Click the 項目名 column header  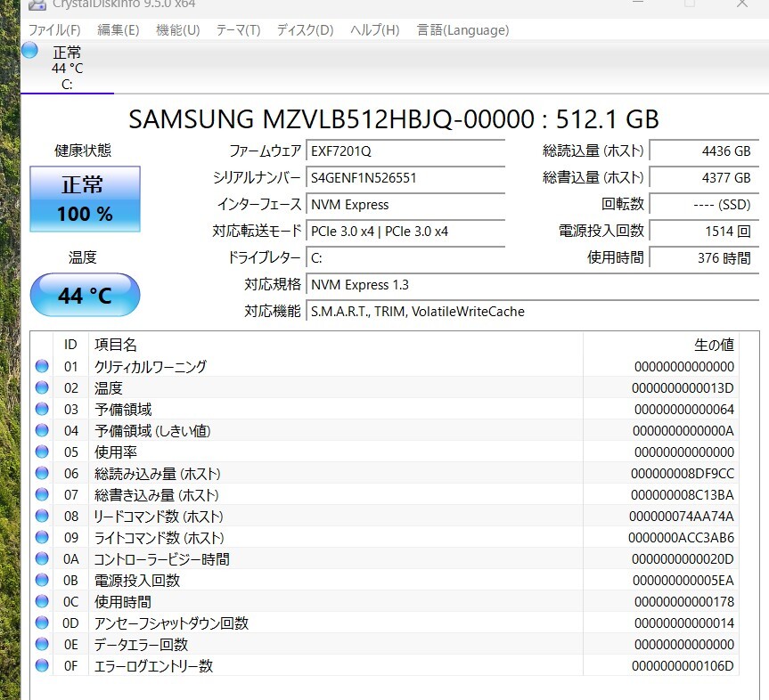point(116,345)
